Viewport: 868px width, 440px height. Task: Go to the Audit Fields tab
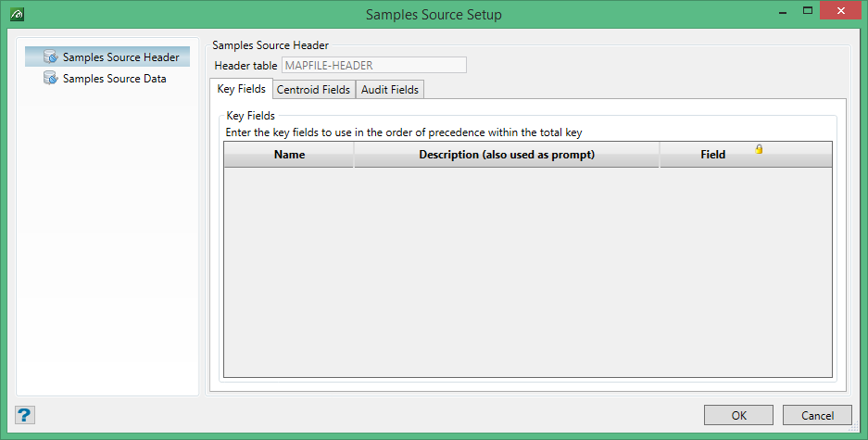tap(390, 90)
